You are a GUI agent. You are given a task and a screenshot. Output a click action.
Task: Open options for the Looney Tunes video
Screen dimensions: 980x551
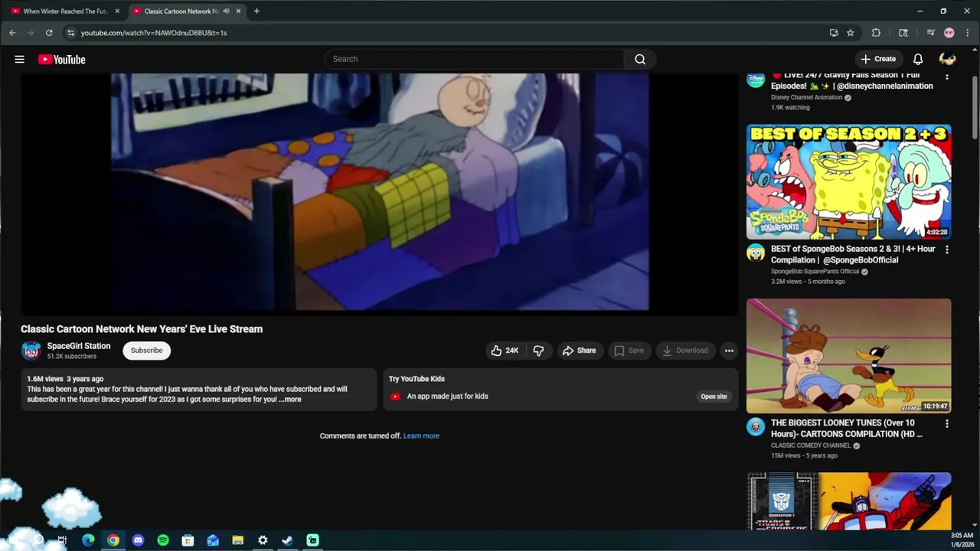click(947, 423)
